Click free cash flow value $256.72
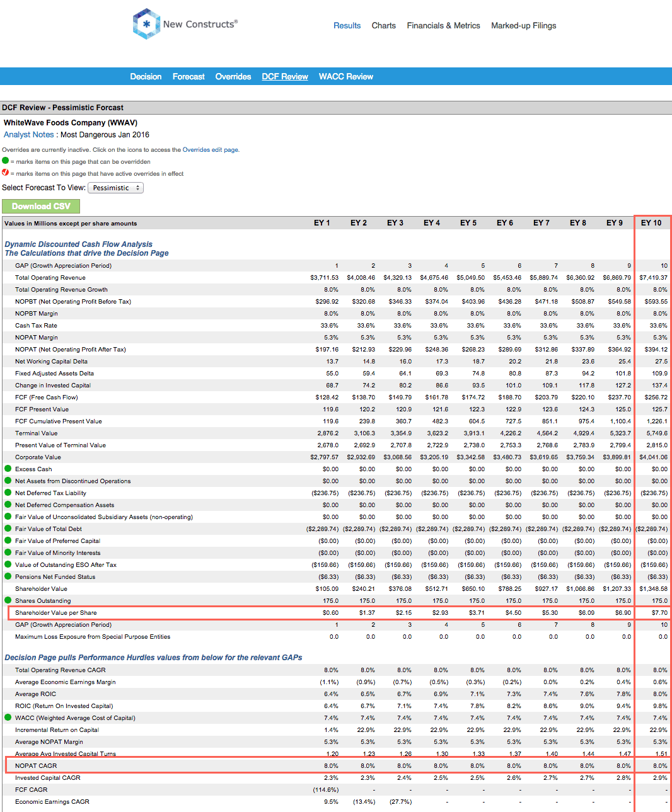 click(x=656, y=397)
